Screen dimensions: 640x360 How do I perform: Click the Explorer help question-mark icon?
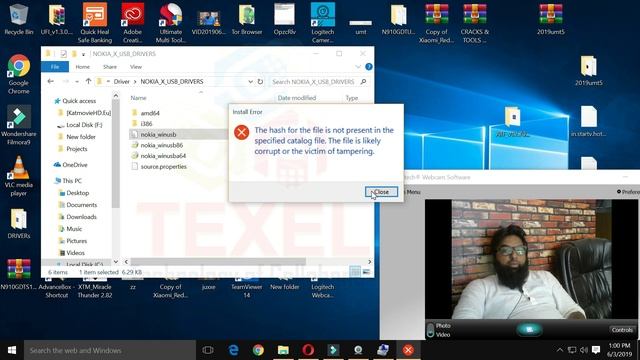click(x=369, y=67)
